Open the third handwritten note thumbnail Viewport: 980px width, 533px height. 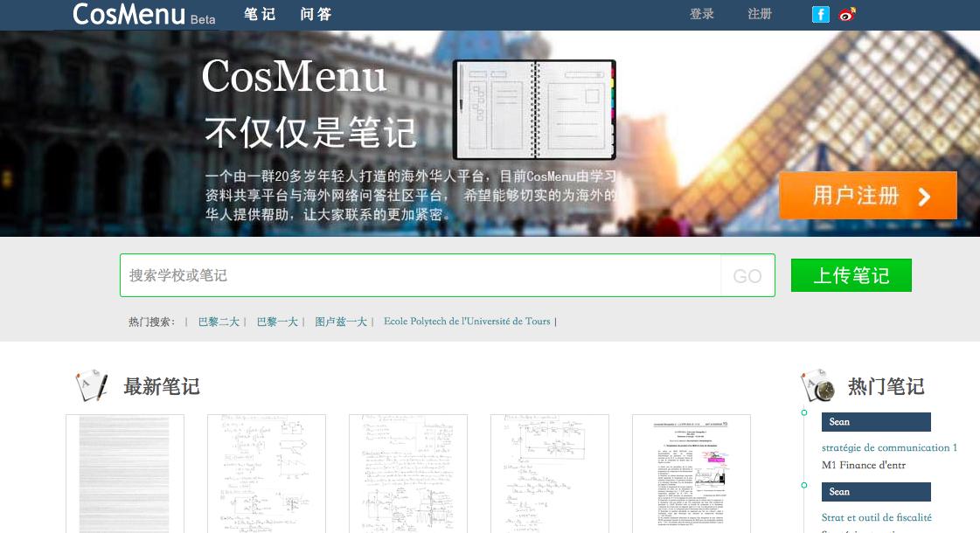click(408, 474)
